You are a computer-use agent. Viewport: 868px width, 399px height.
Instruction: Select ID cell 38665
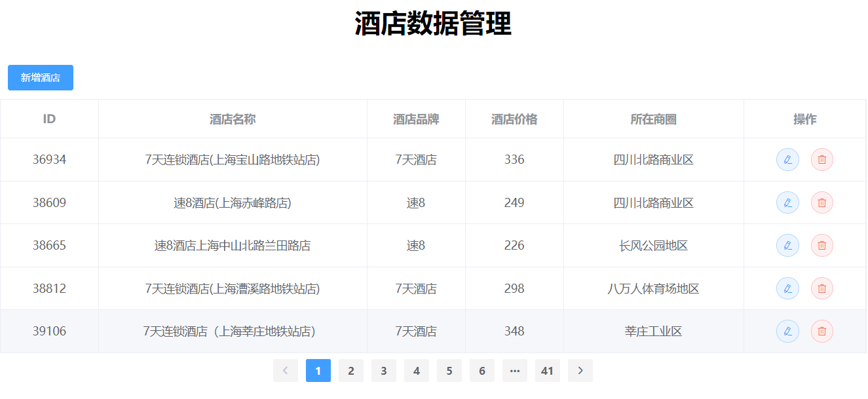click(x=49, y=246)
